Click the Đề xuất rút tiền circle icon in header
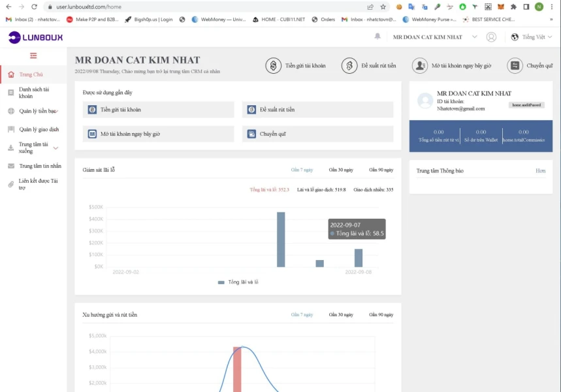561x392 pixels. tap(349, 66)
